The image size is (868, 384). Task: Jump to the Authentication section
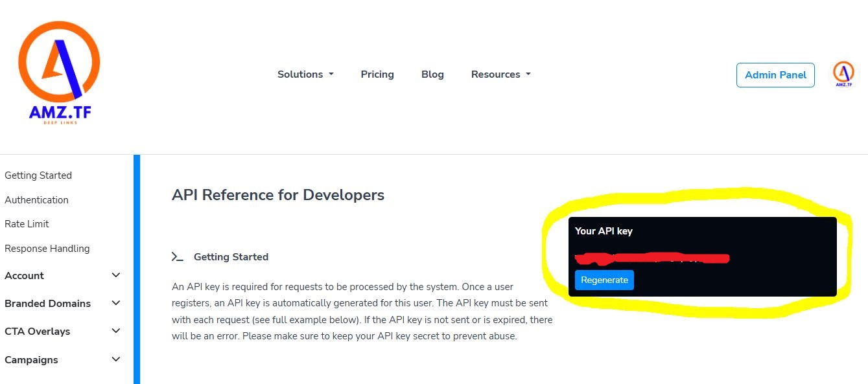click(36, 200)
